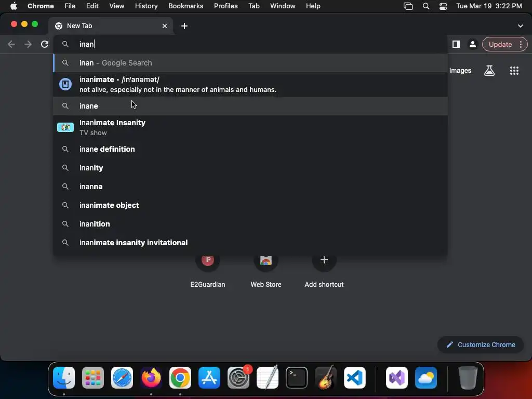Open the History menu
Viewport: 532px width, 399px height.
[x=146, y=6]
